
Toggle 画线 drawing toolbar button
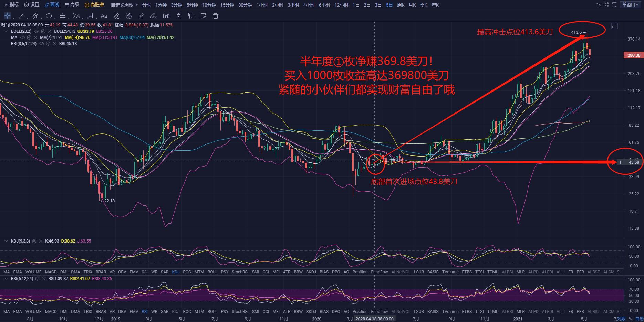(52, 5)
